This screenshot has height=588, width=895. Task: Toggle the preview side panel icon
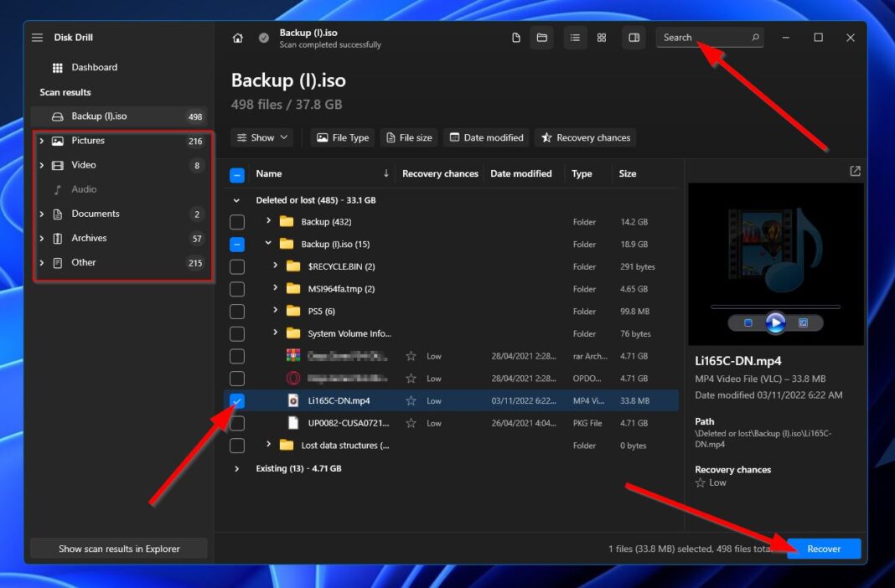pos(634,38)
